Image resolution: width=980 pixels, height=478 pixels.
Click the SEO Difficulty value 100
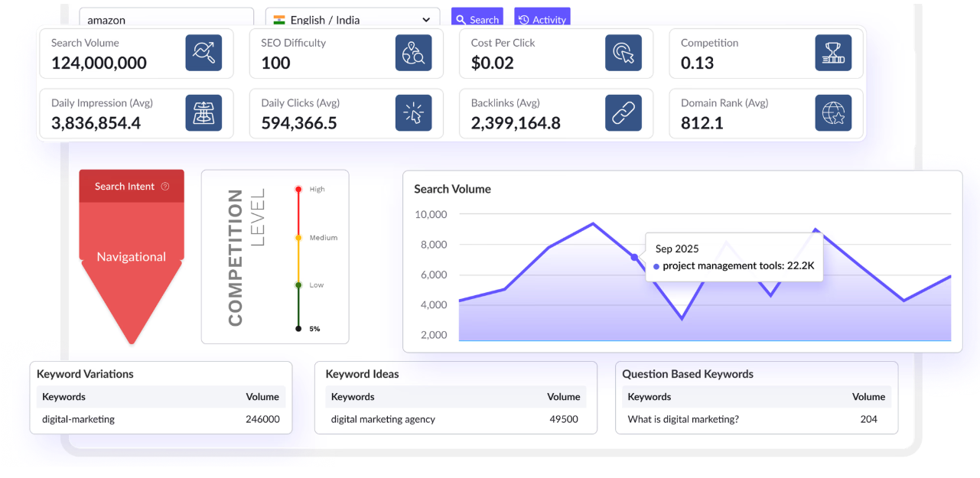coord(275,63)
